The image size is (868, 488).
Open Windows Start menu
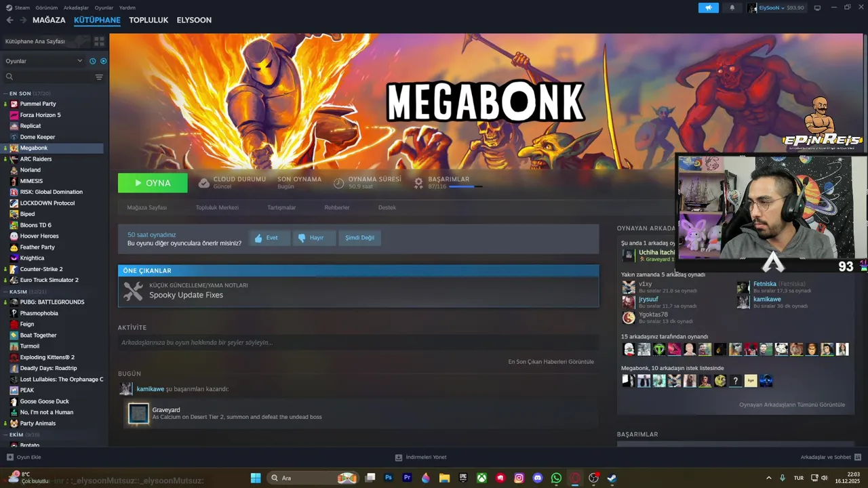tap(256, 478)
